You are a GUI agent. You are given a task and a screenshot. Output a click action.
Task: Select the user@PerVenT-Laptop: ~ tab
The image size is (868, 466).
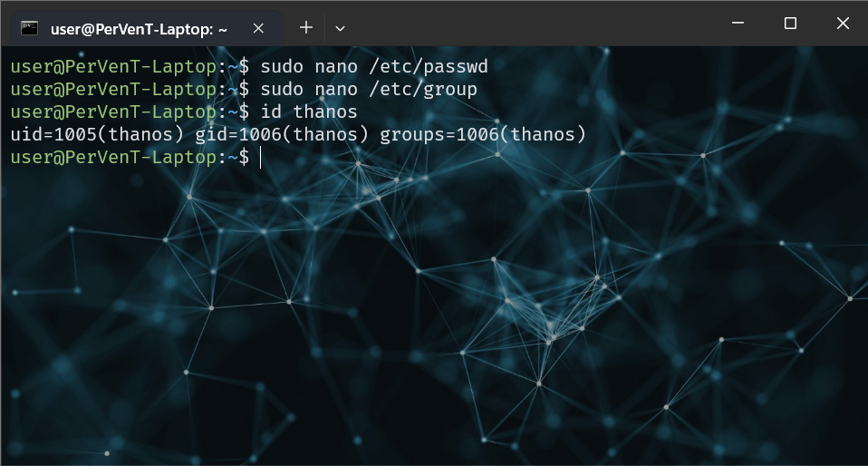tap(134, 28)
